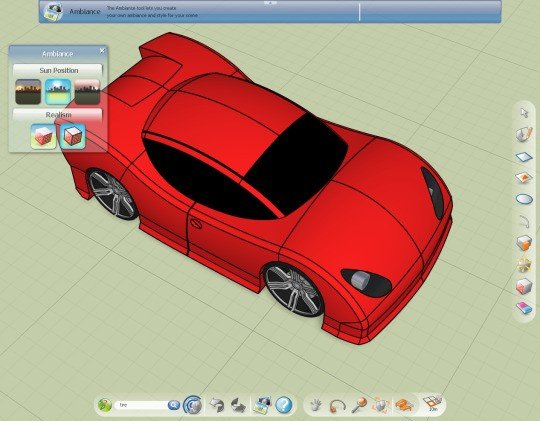This screenshot has width=540, height=421.
Task: Click the redo arrow
Action: click(x=238, y=405)
